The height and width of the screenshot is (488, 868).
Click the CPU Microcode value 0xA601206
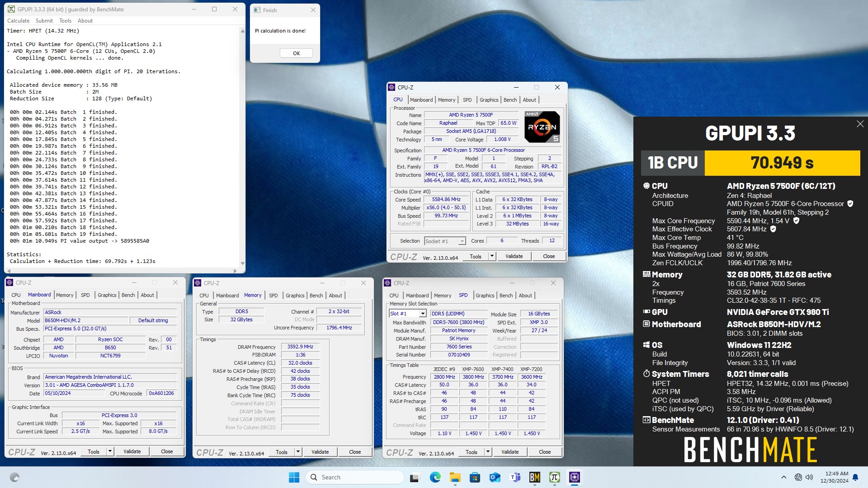(x=161, y=394)
